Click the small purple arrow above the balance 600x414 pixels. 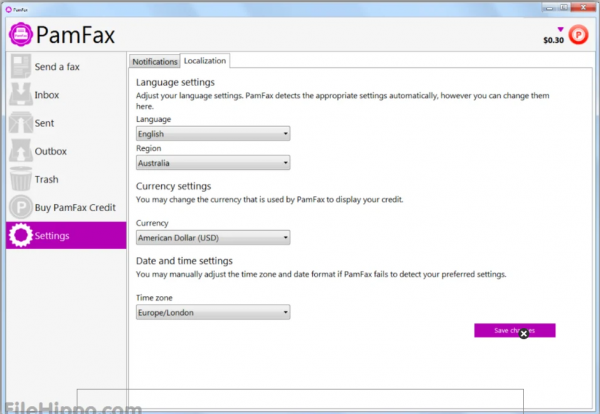click(x=560, y=29)
